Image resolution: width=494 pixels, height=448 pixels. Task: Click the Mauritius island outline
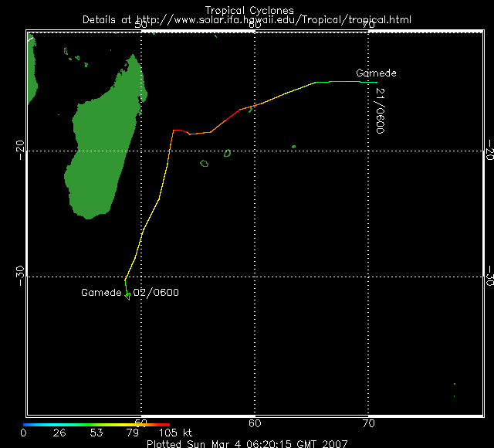[228, 153]
